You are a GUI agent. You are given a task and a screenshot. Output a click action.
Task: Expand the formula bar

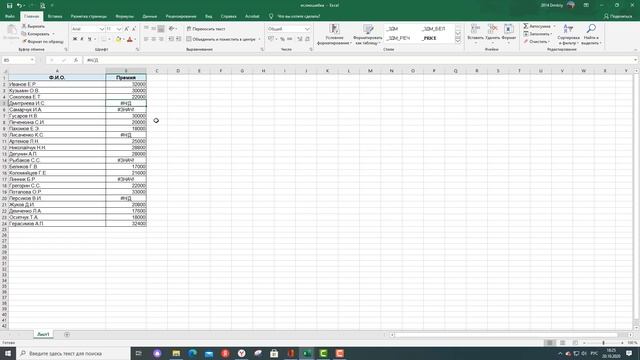pyautogui.click(x=636, y=60)
